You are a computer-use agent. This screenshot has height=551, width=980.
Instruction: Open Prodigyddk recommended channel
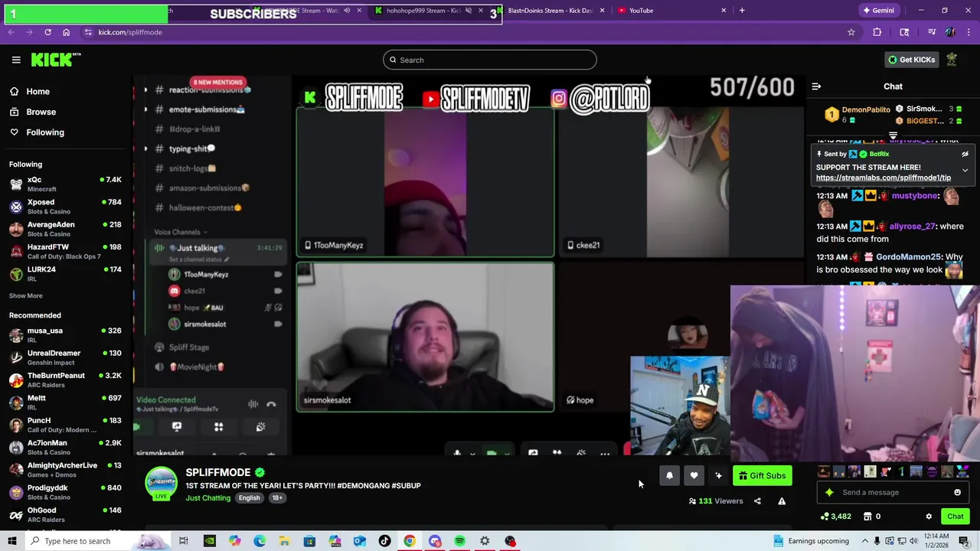click(x=65, y=492)
